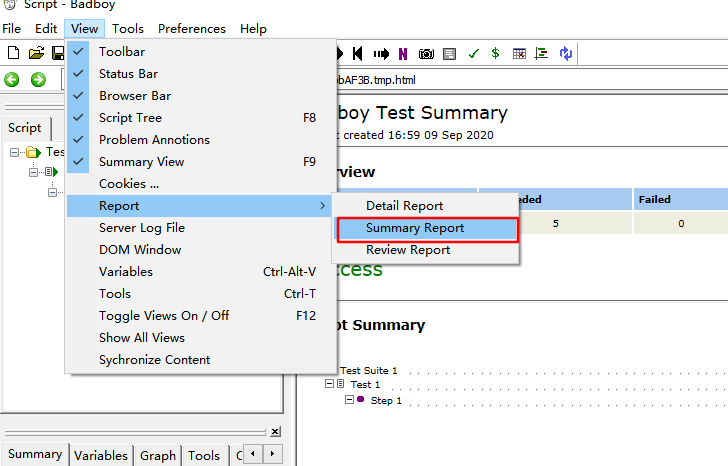Open the Preferences menu

[x=192, y=29]
